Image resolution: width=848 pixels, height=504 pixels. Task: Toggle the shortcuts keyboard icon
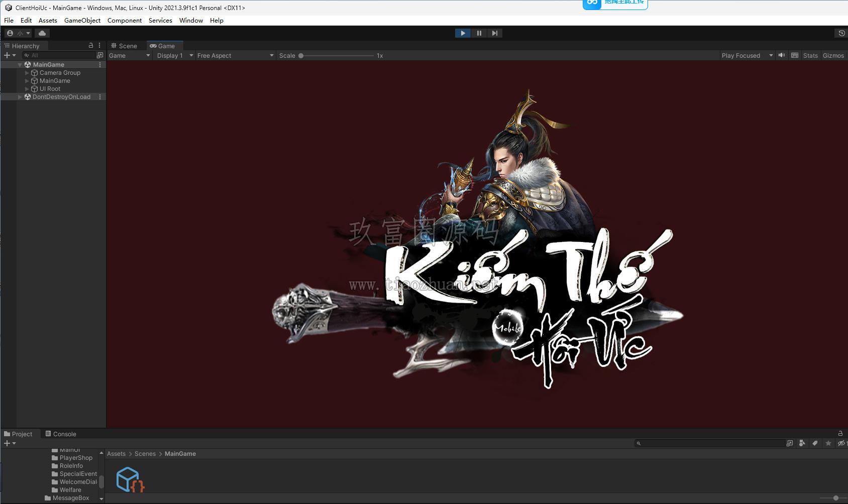click(x=794, y=55)
